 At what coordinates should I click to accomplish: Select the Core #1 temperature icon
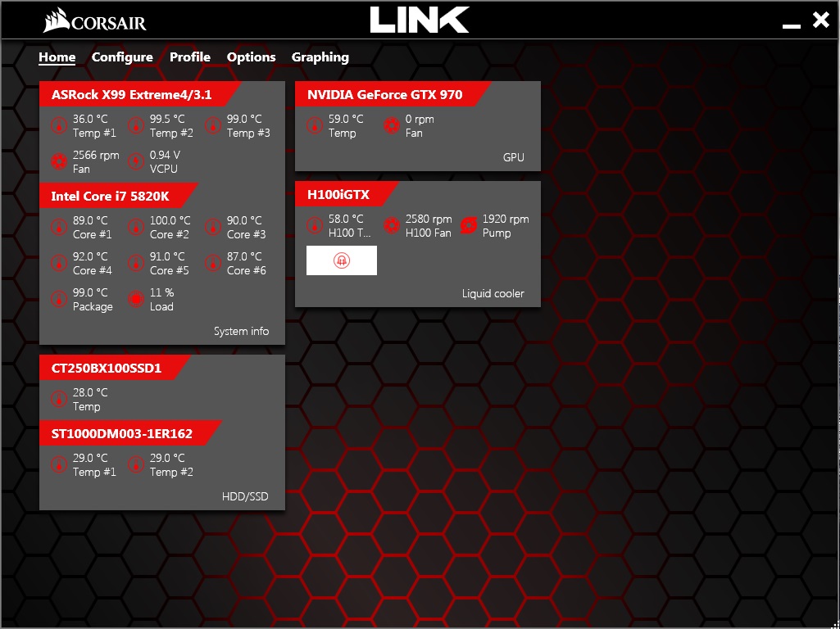click(x=59, y=227)
